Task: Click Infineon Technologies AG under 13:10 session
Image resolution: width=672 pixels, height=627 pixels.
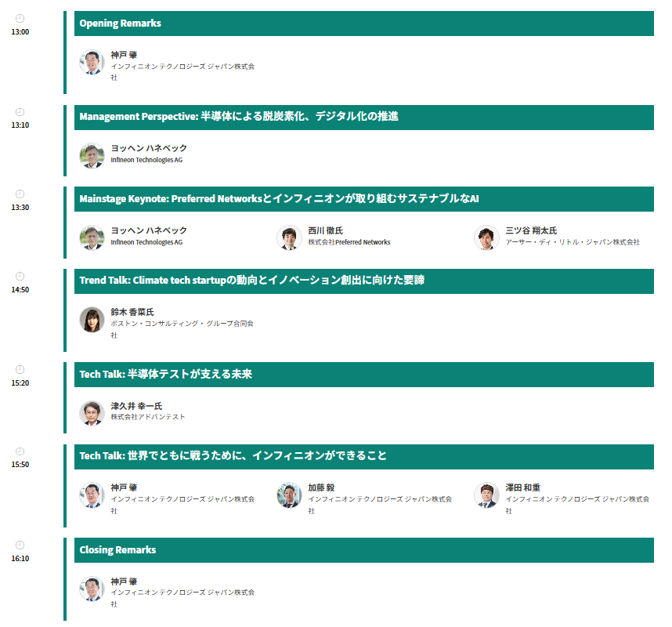Action: (x=146, y=160)
